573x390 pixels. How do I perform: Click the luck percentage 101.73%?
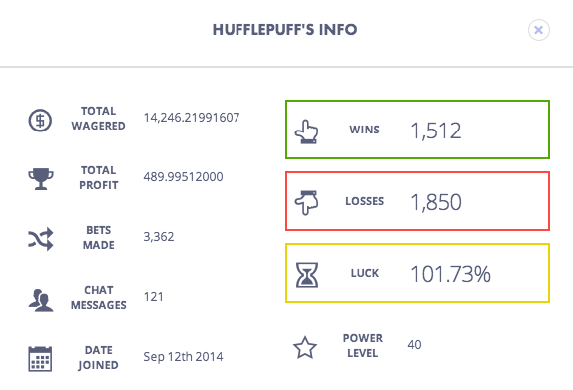click(x=450, y=274)
